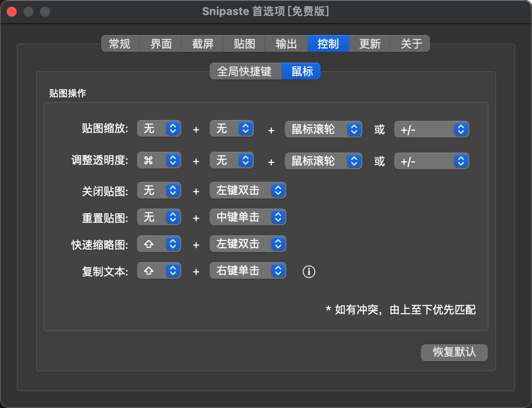Open modifier dropdown for 关闭贴图
The height and width of the screenshot is (408, 532).
pos(159,191)
